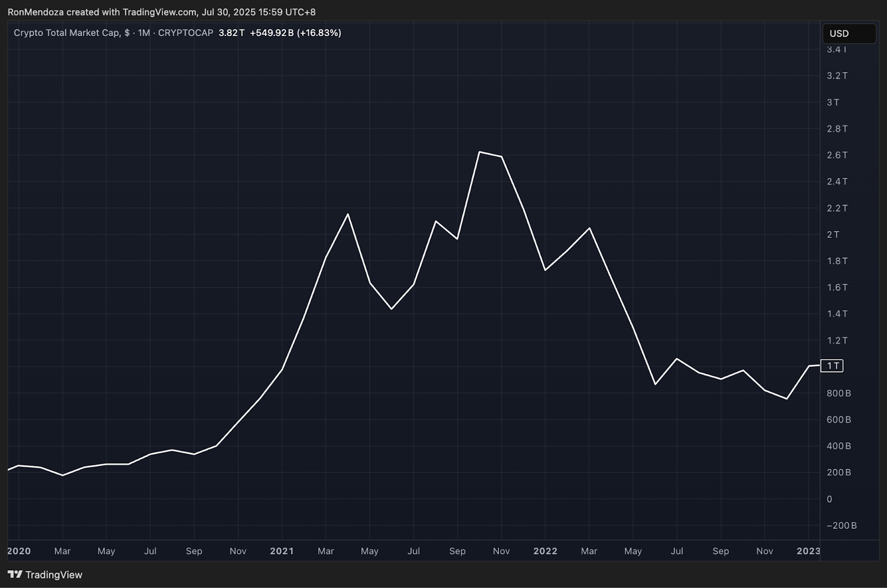This screenshot has height=588, width=887.
Task: Click the current price label 1 T
Action: [x=832, y=366]
